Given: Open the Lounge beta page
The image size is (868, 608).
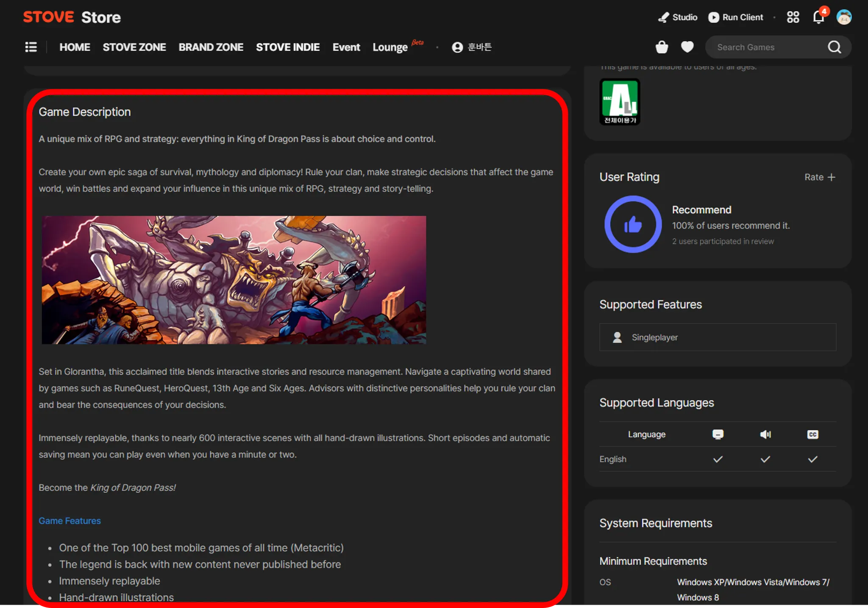Looking at the screenshot, I should [390, 47].
